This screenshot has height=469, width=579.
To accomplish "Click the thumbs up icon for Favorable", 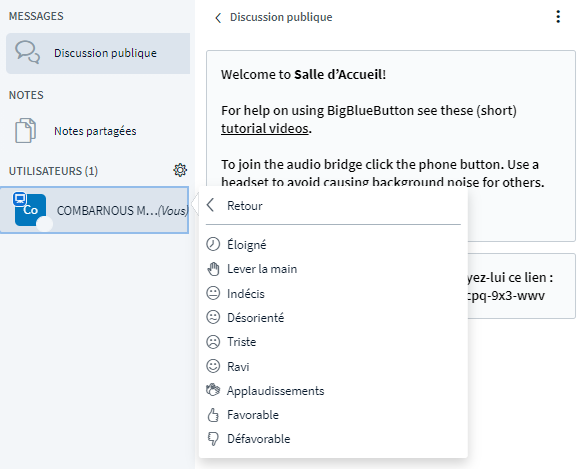I will [x=213, y=415].
